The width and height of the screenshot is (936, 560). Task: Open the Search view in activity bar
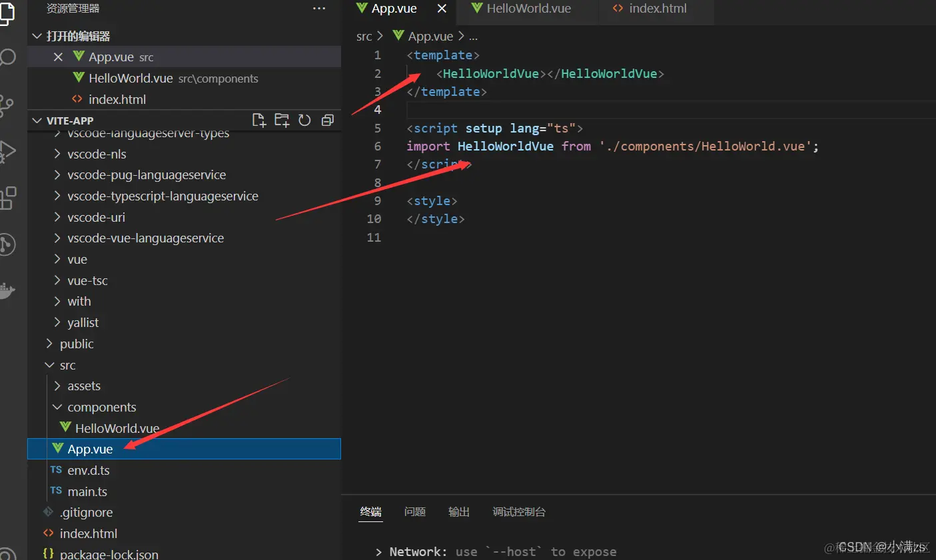pos(7,57)
